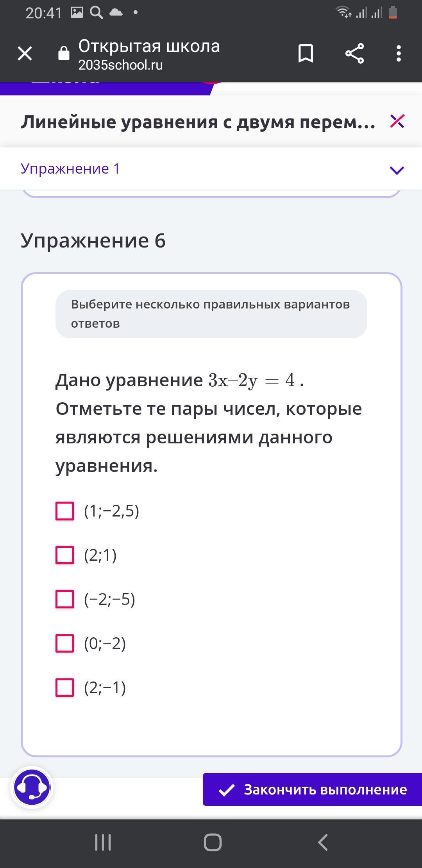This screenshot has height=868, width=422.
Task: Open the share menu
Action: [x=354, y=54]
